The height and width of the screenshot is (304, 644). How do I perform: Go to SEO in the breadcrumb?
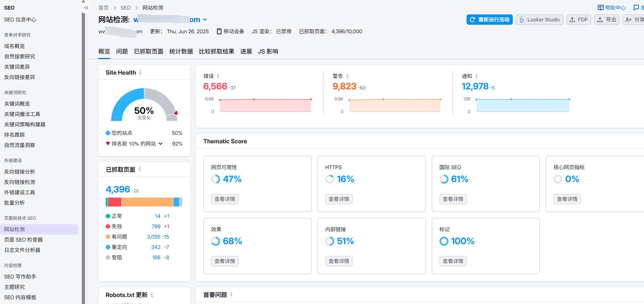125,8
